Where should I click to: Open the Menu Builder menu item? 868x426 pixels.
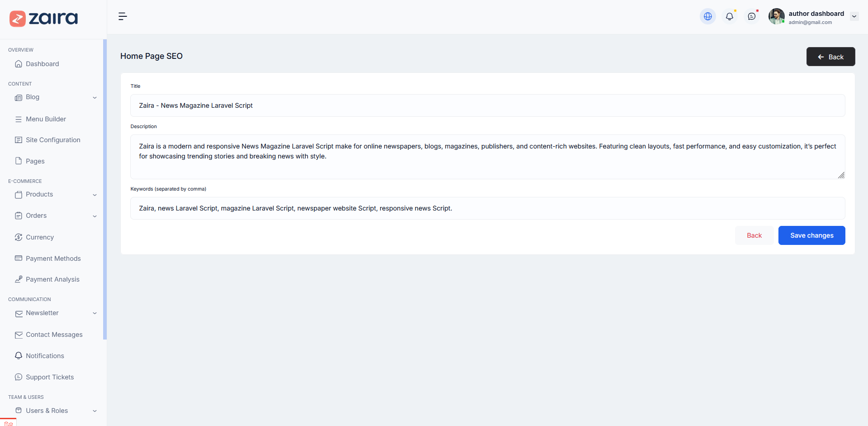(x=46, y=119)
